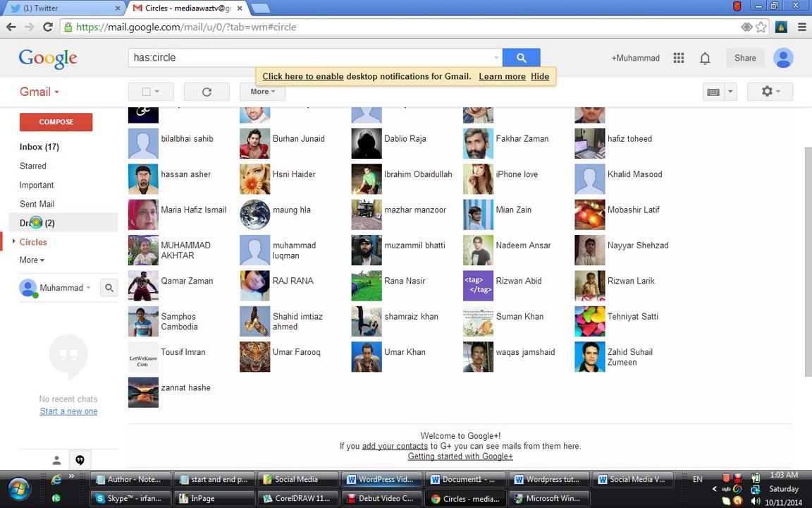This screenshot has height=508, width=812.
Task: Select contact Tehniyat Satti
Action: (x=633, y=317)
